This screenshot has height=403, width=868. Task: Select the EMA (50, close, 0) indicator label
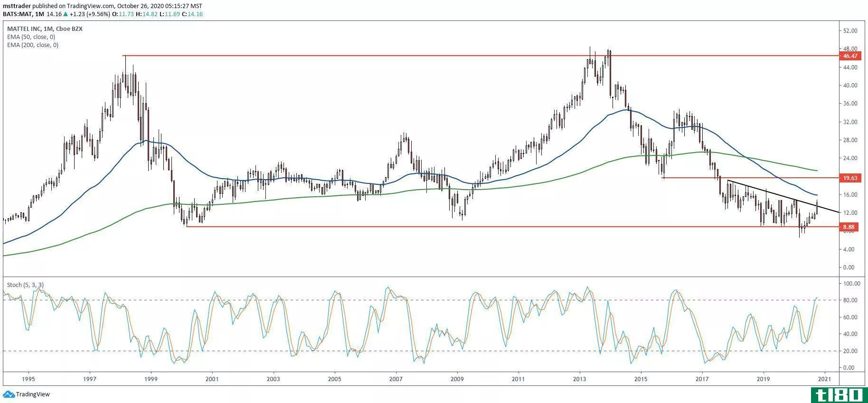pos(31,37)
